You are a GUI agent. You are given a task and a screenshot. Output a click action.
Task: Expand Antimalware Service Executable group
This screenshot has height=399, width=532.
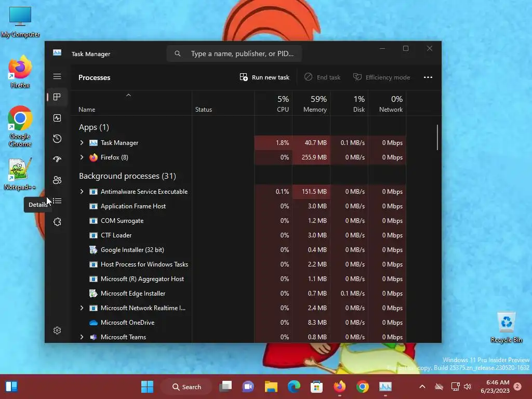tap(82, 191)
